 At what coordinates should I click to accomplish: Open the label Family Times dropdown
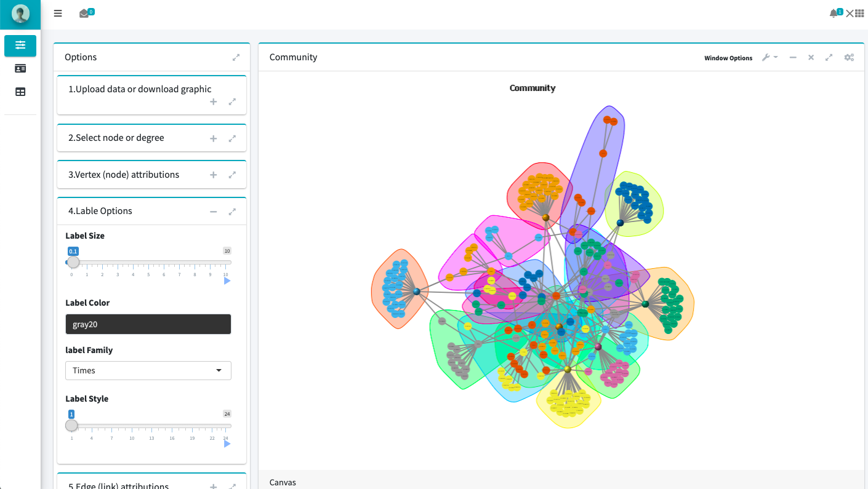148,370
